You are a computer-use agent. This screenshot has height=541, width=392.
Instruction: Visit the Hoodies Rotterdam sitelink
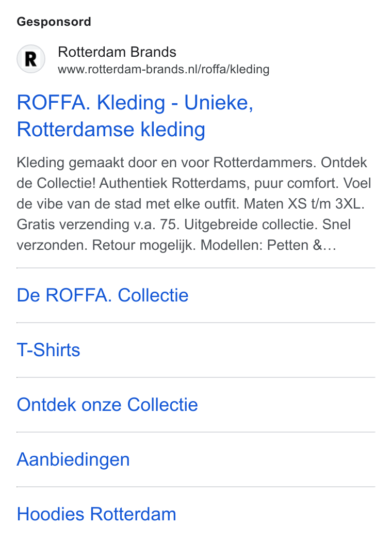pos(96,514)
